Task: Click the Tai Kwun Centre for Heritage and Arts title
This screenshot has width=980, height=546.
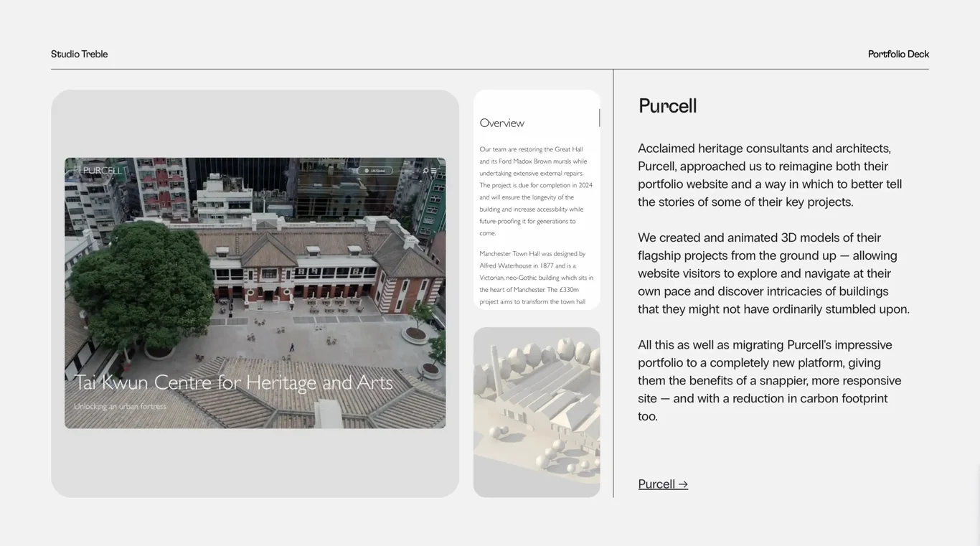Action: point(234,382)
